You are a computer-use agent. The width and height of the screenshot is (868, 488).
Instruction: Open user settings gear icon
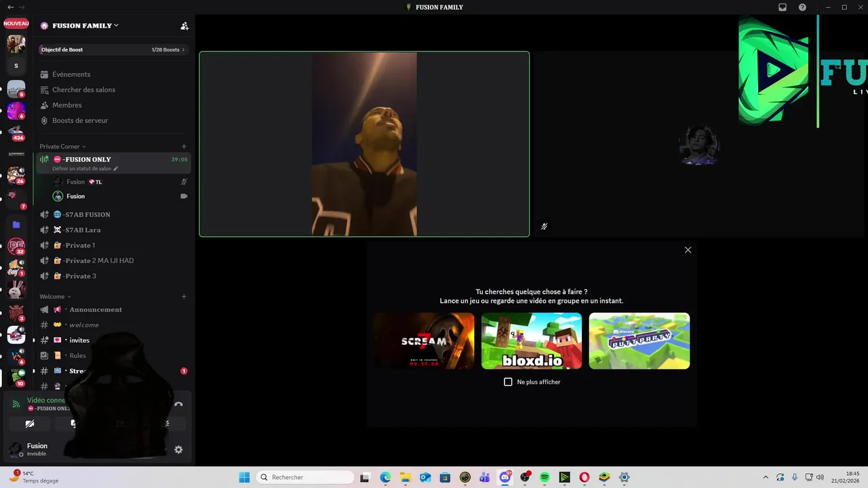(x=178, y=449)
